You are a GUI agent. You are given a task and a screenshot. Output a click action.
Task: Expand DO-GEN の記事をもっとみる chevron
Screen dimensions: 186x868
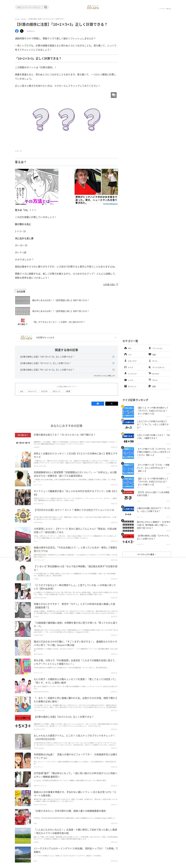pyautogui.click(x=115, y=337)
